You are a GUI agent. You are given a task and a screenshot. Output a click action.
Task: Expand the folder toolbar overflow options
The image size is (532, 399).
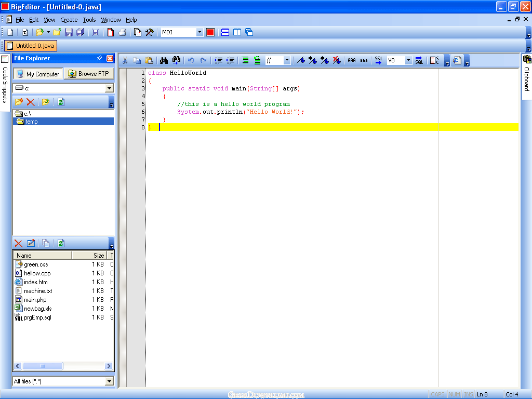111,103
